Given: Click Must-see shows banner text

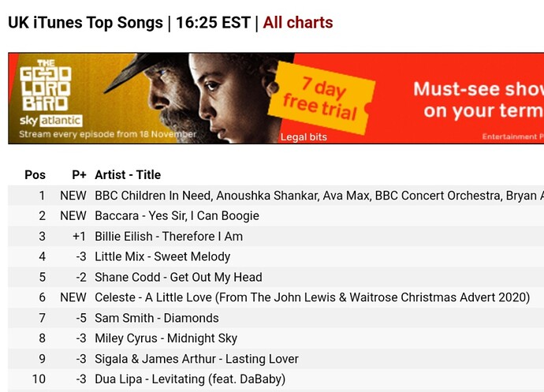Looking at the screenshot, I should 478,99.
